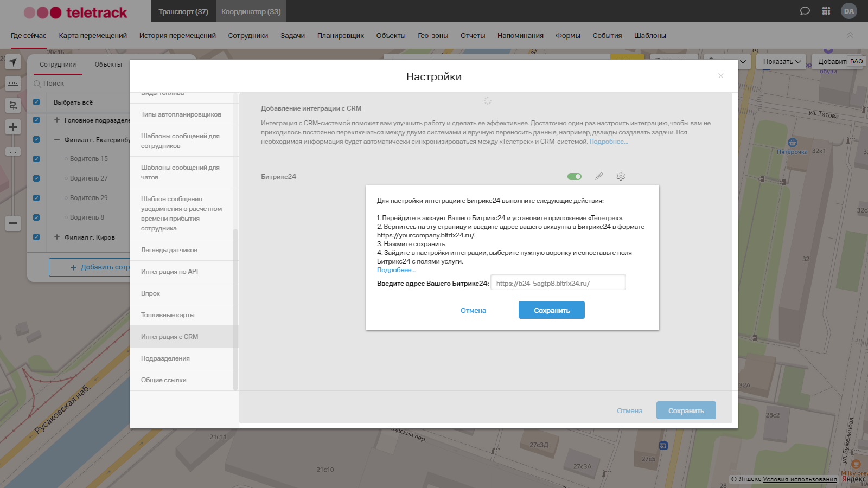Open the Показать dropdown on the map

click(x=781, y=62)
